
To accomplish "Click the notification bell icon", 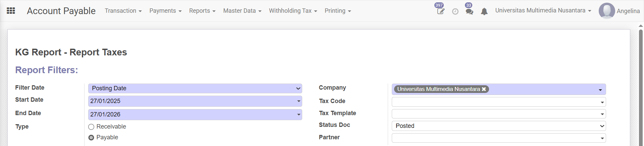I will pos(484,12).
